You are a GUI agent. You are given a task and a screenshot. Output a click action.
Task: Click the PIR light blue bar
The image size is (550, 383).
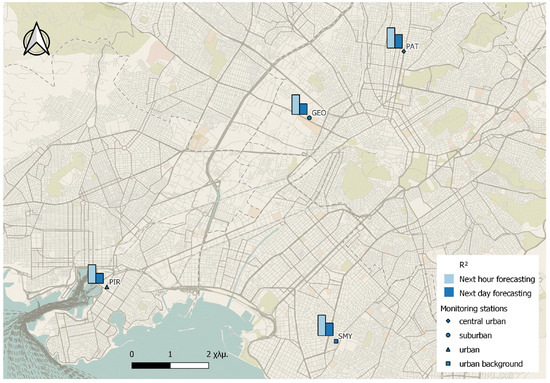tap(92, 274)
